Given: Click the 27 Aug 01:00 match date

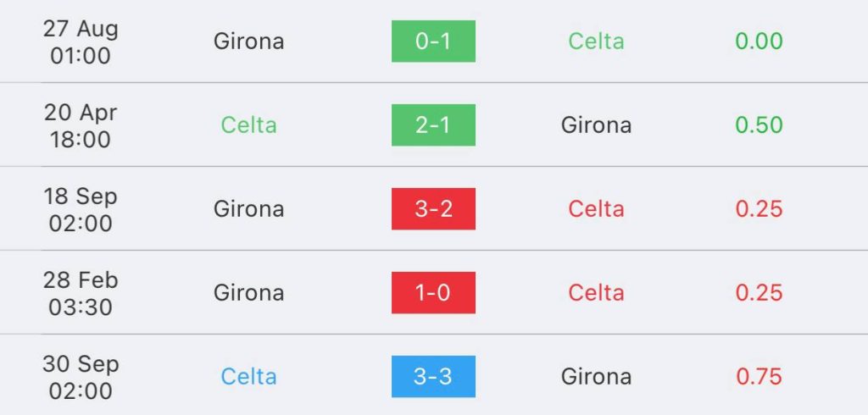Looking at the screenshot, I should pos(81,42).
